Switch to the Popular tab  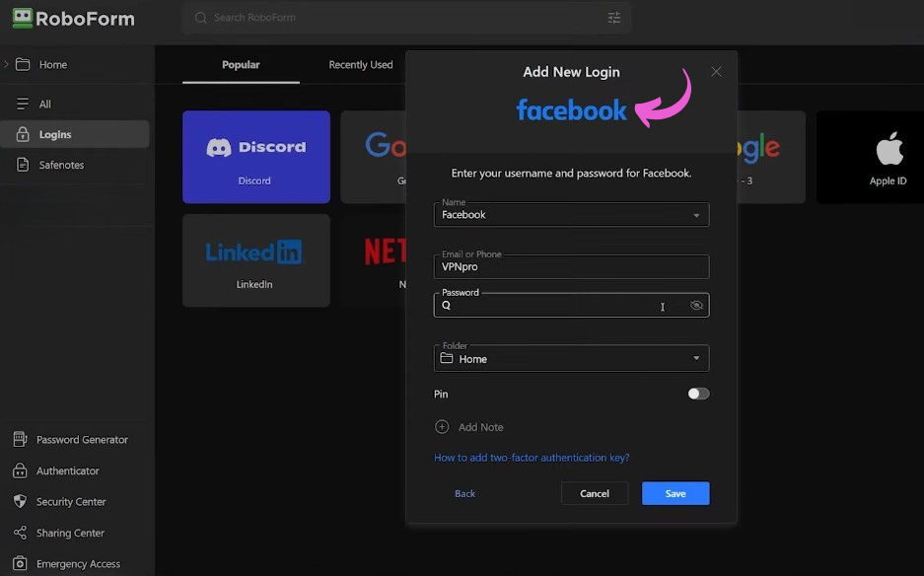[241, 65]
